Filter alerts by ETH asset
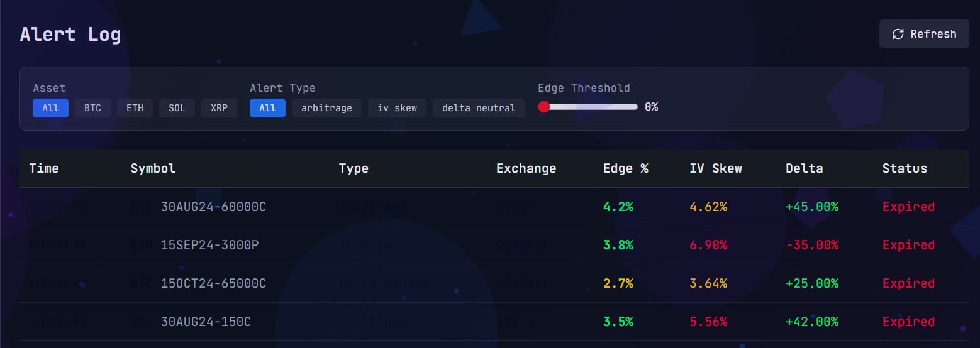Image resolution: width=980 pixels, height=348 pixels. (x=135, y=108)
